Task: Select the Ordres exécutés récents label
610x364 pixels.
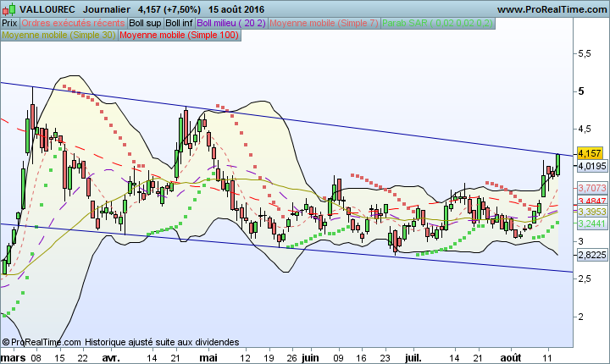Action: [x=73, y=24]
